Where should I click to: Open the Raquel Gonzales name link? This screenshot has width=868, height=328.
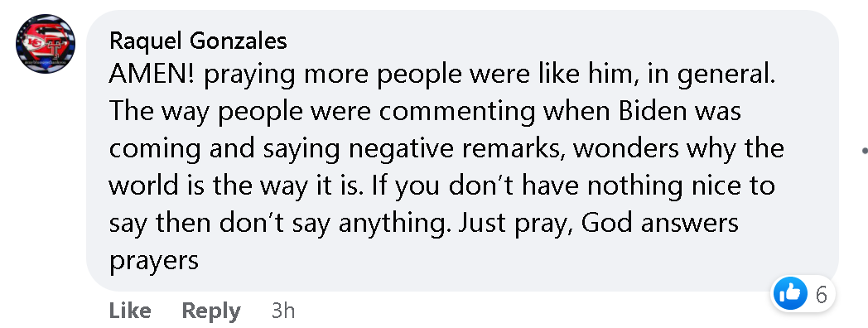click(198, 41)
